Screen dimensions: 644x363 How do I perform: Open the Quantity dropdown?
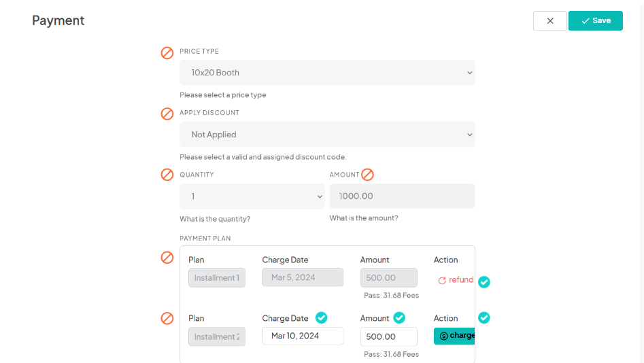tap(252, 196)
